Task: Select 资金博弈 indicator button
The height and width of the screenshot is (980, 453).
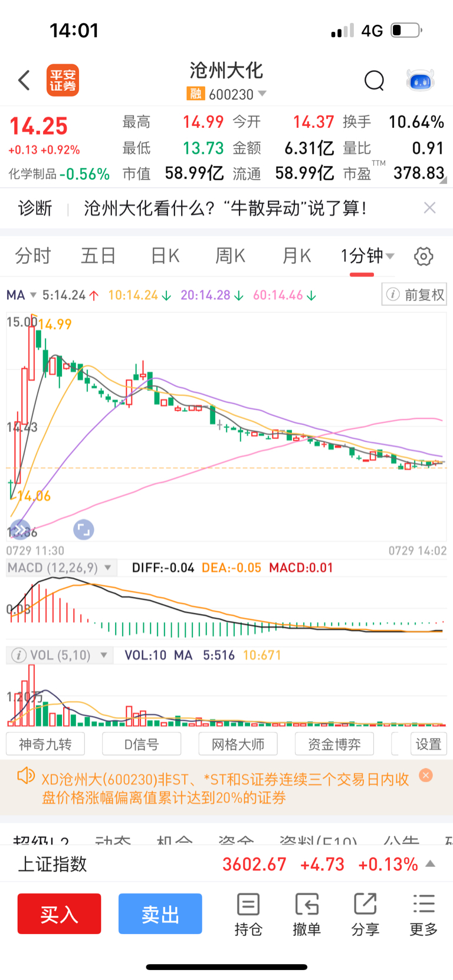Action: click(x=334, y=744)
